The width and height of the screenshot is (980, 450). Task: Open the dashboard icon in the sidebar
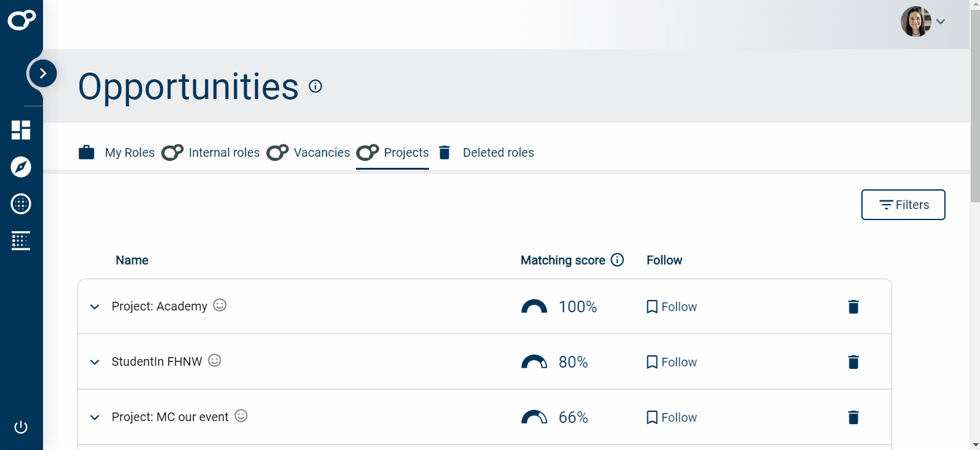[21, 130]
